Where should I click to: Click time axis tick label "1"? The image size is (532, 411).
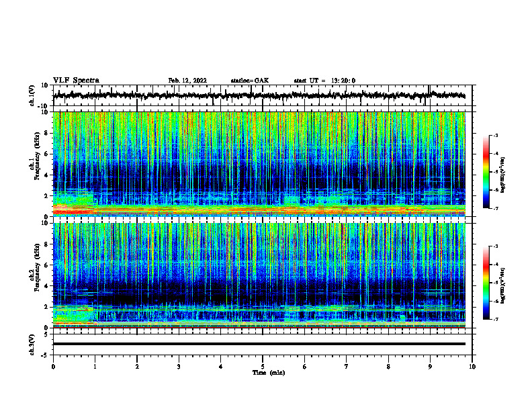point(95,367)
